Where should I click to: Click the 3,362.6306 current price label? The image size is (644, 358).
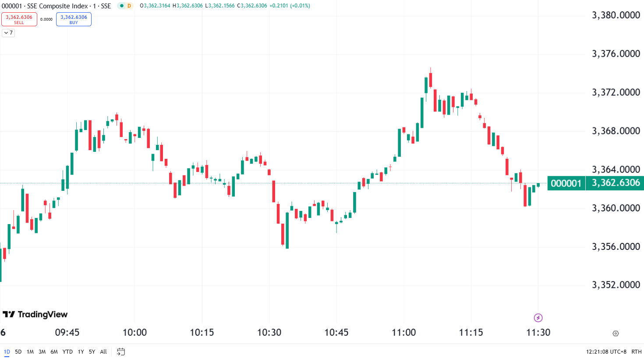click(x=615, y=183)
